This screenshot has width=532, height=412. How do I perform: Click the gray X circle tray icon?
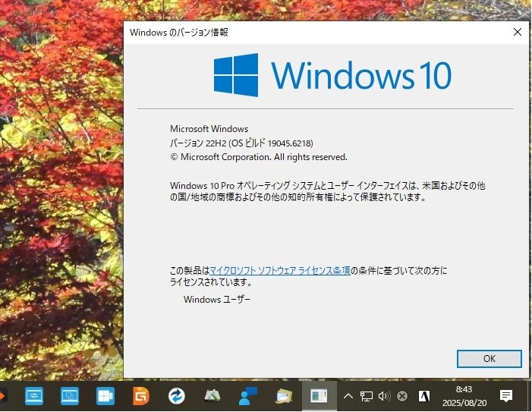tap(402, 396)
